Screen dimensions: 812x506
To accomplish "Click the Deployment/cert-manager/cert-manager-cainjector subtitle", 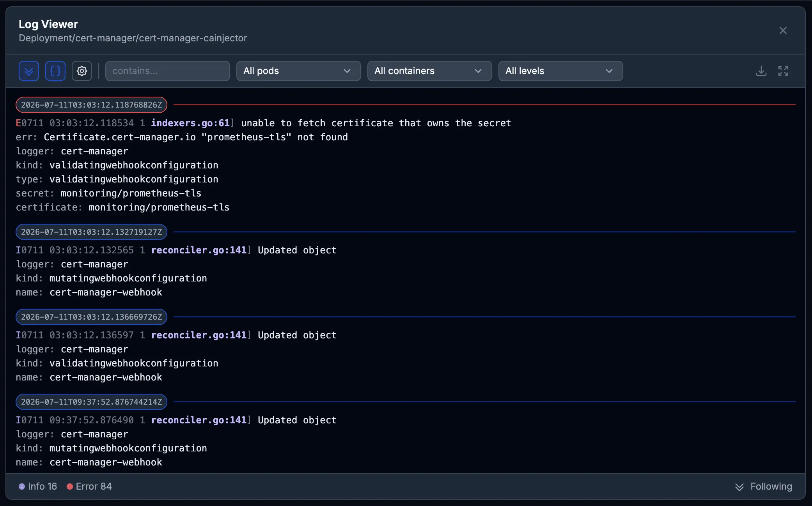I will [133, 38].
